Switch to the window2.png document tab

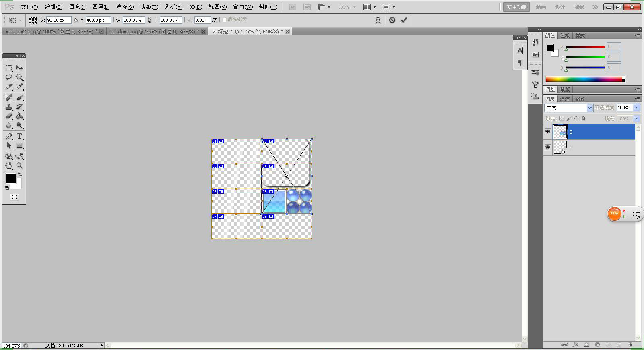tap(54, 31)
